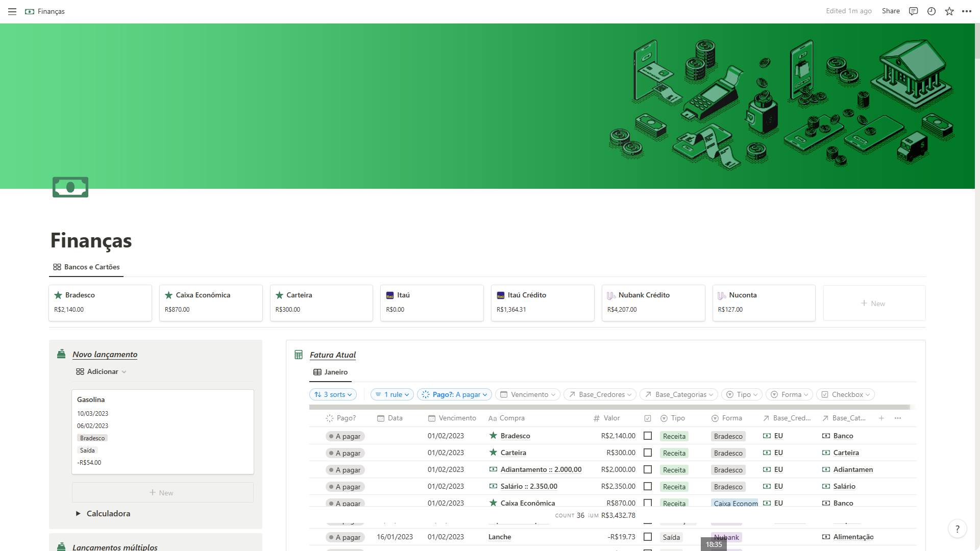Click the Valor column number icon

coord(596,418)
